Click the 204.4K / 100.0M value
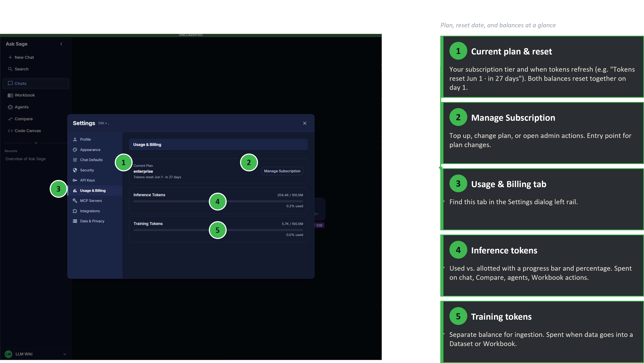This screenshot has width=644, height=363. coord(290,195)
